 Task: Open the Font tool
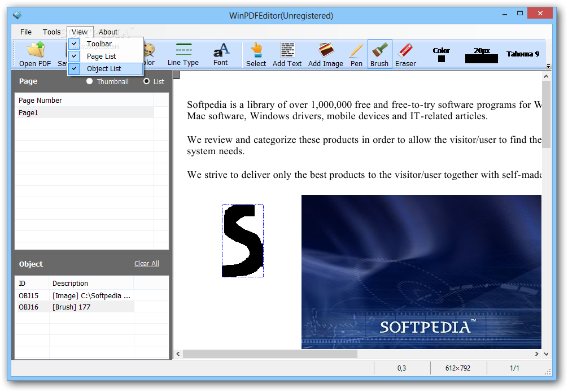221,54
